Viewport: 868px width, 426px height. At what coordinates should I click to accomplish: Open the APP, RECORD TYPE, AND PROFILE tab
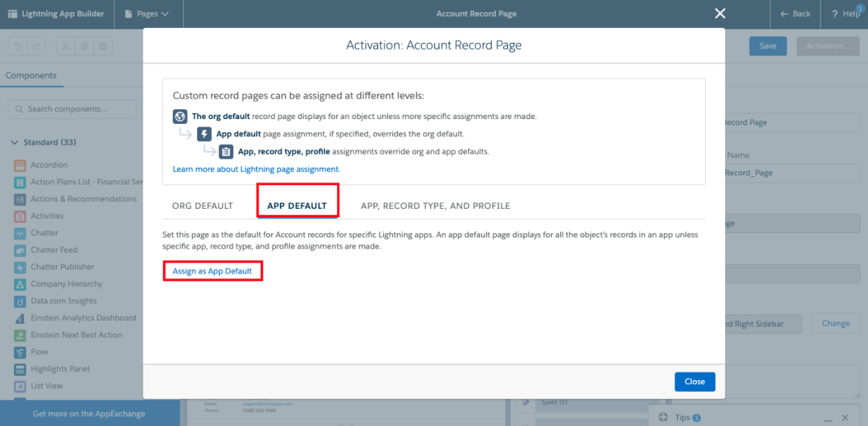point(435,205)
